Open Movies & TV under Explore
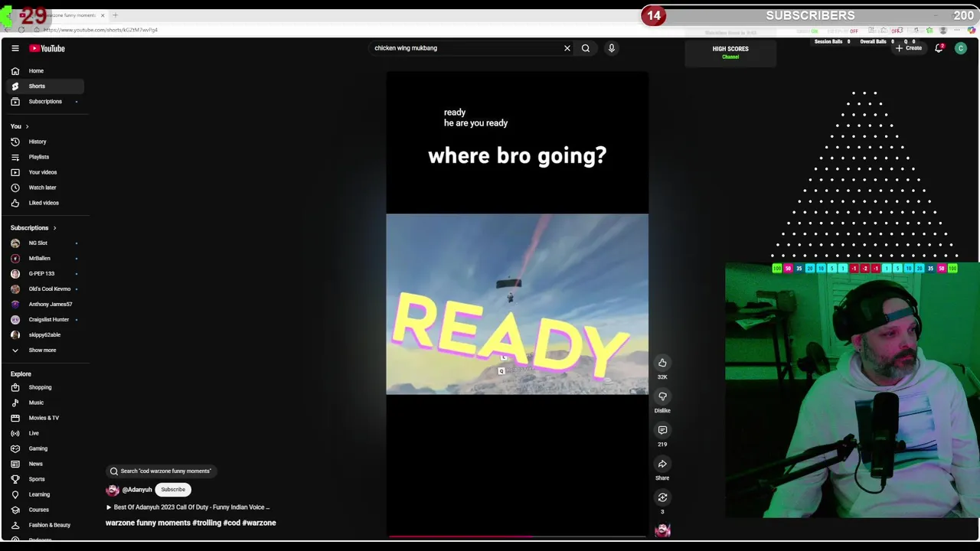The image size is (980, 551). pos(46,418)
